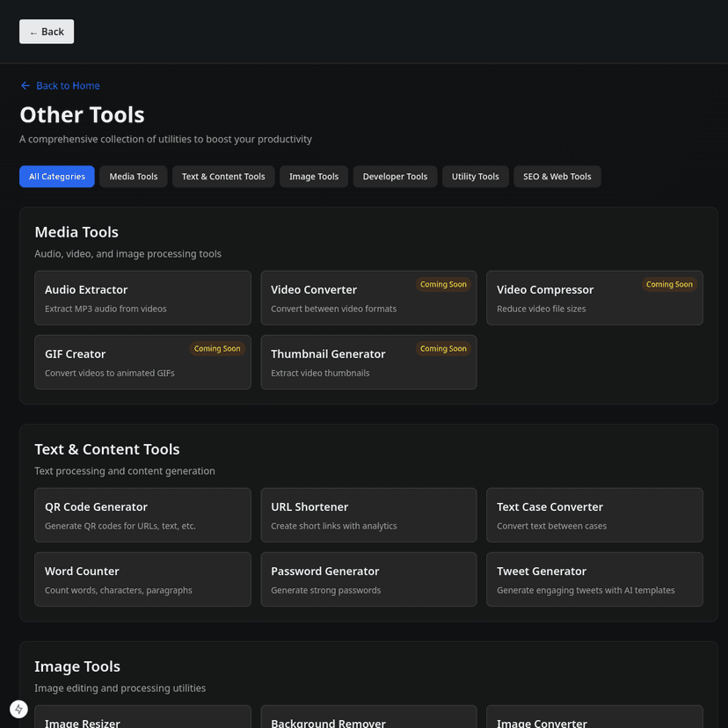Click the lightning bolt icon bottom left
The image size is (728, 728).
point(18,709)
